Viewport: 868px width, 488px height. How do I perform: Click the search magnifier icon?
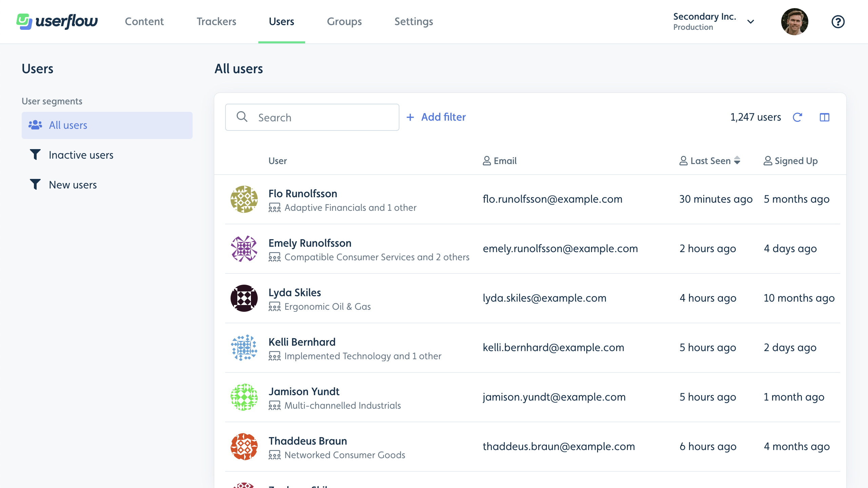point(242,117)
